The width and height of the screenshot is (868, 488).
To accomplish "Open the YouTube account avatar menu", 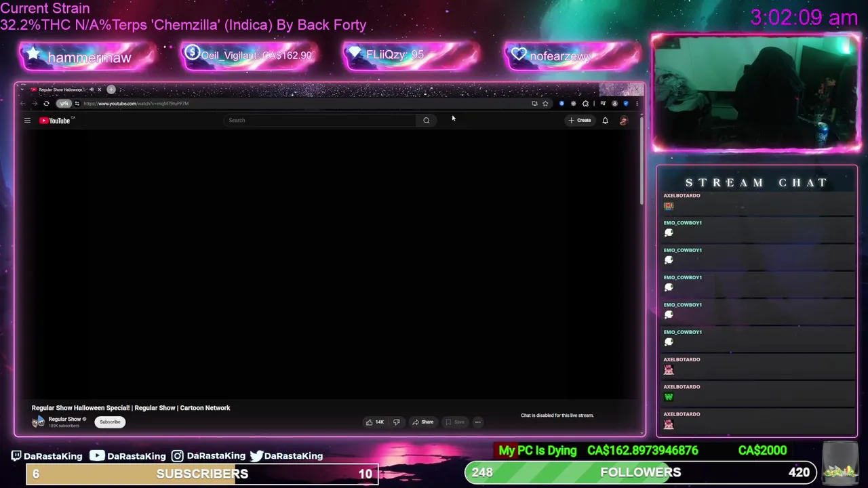I will (624, 121).
